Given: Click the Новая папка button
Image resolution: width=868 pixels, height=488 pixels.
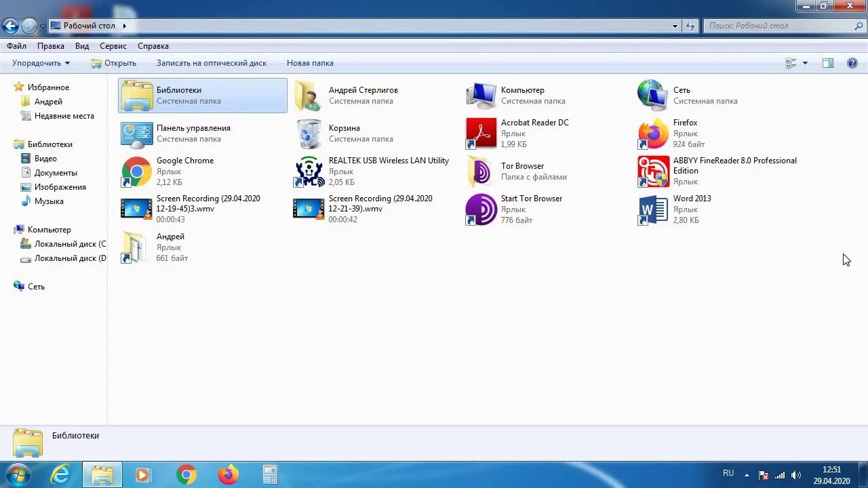Looking at the screenshot, I should (x=310, y=63).
